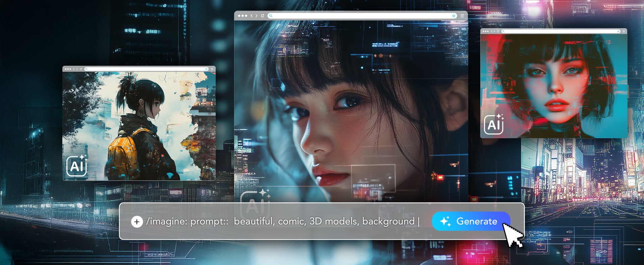The image size is (644, 265).
Task: Click the /imagine prompt text field
Action: pos(282,221)
